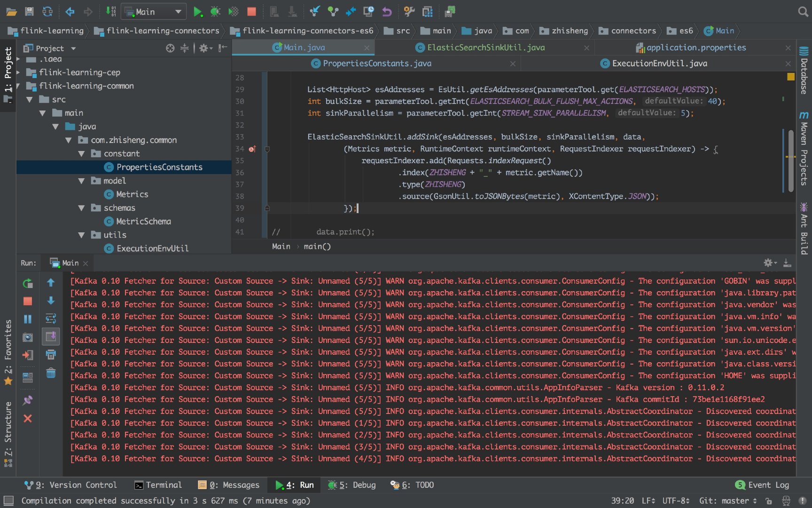Switch to ElasticSearchSinkUtil.java tab
The height and width of the screenshot is (508, 812).
tap(486, 48)
